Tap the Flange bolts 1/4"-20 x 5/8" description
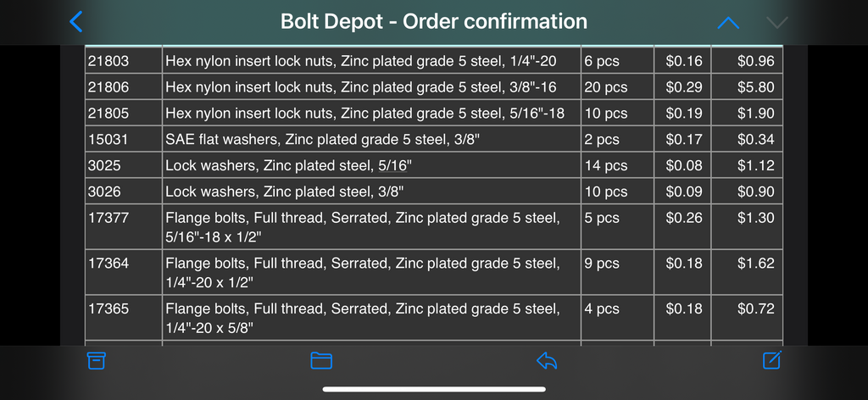The height and width of the screenshot is (400, 868). pos(371,318)
